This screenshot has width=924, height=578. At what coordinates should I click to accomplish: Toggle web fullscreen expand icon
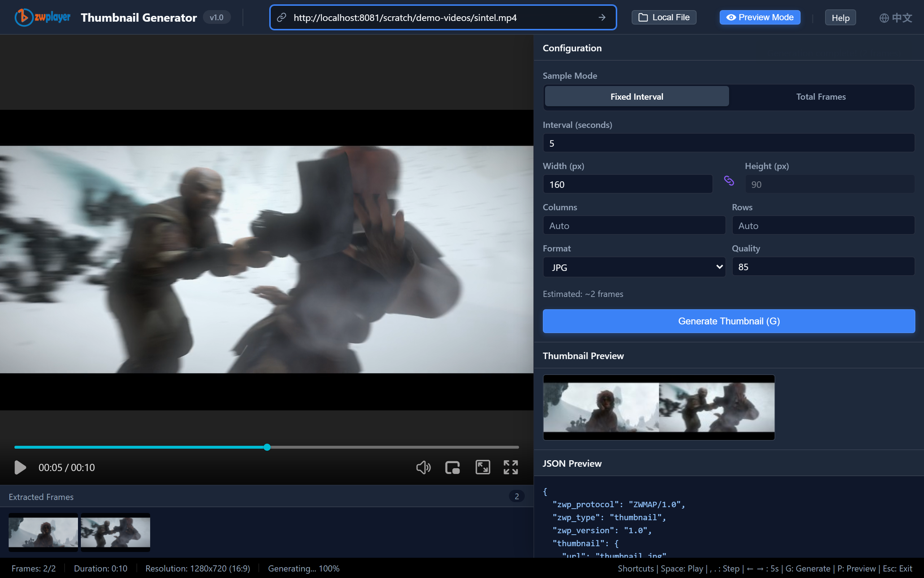click(483, 467)
